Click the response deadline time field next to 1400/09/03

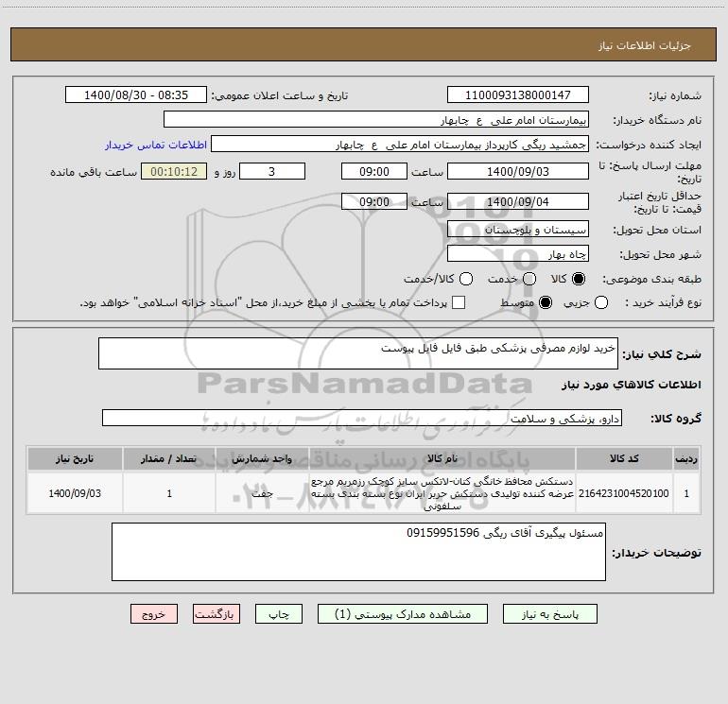click(x=374, y=171)
